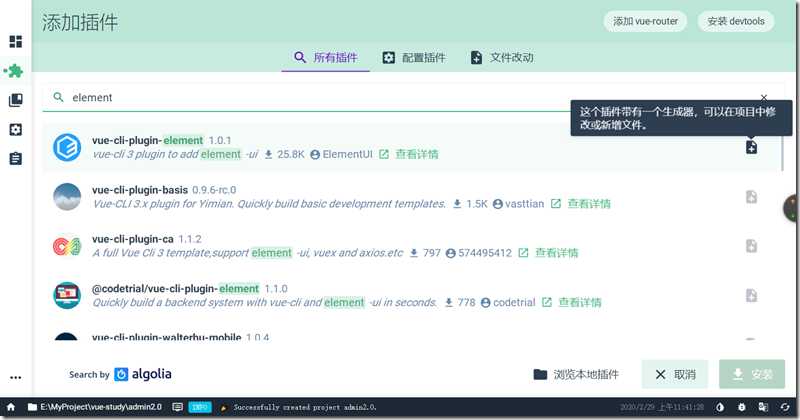Click generator file icon for vue-cli-plugin-ca
800x420 pixels.
pos(751,245)
